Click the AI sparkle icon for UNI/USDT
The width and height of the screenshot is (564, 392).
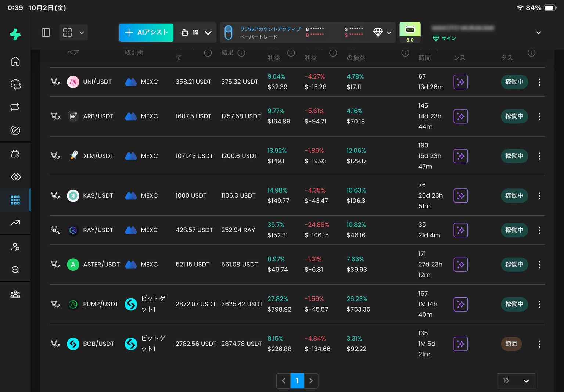(x=461, y=82)
